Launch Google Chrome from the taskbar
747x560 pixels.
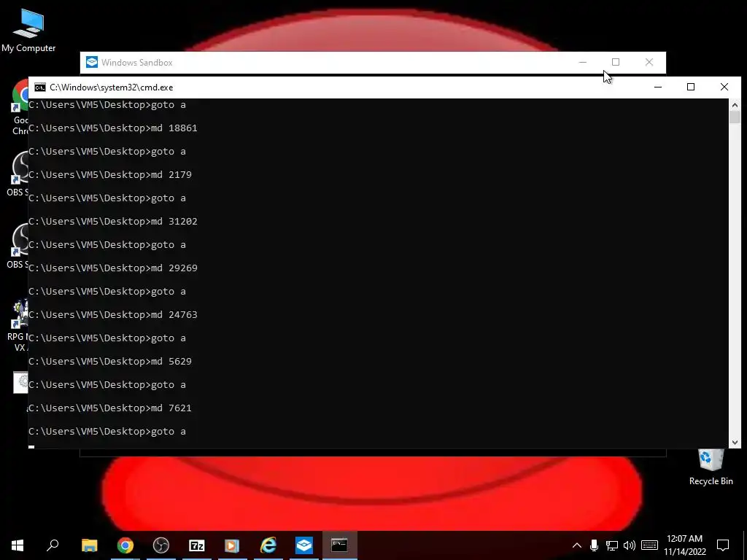125,545
